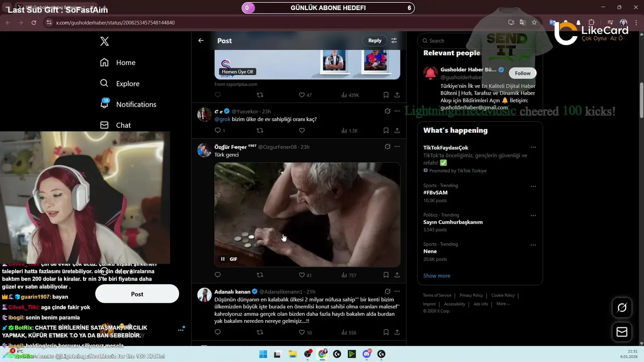Open the Terms of Service footer link
This screenshot has width=644, height=362.
[x=437, y=295]
